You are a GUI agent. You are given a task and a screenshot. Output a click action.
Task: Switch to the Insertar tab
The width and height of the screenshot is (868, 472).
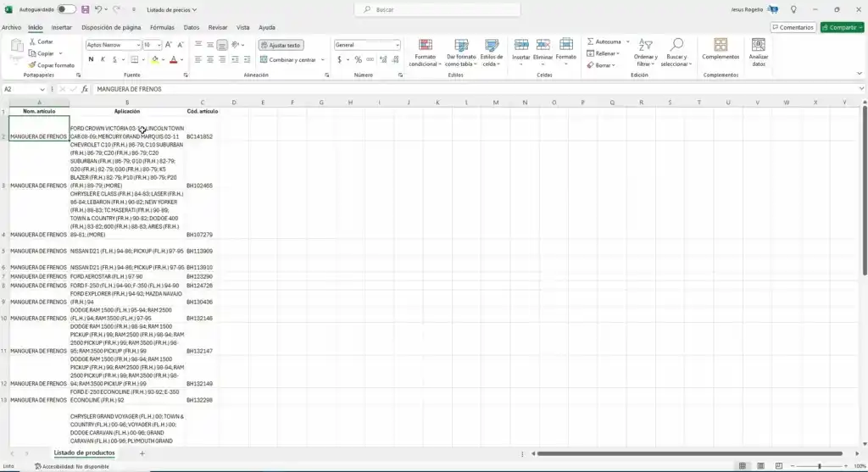(61, 27)
